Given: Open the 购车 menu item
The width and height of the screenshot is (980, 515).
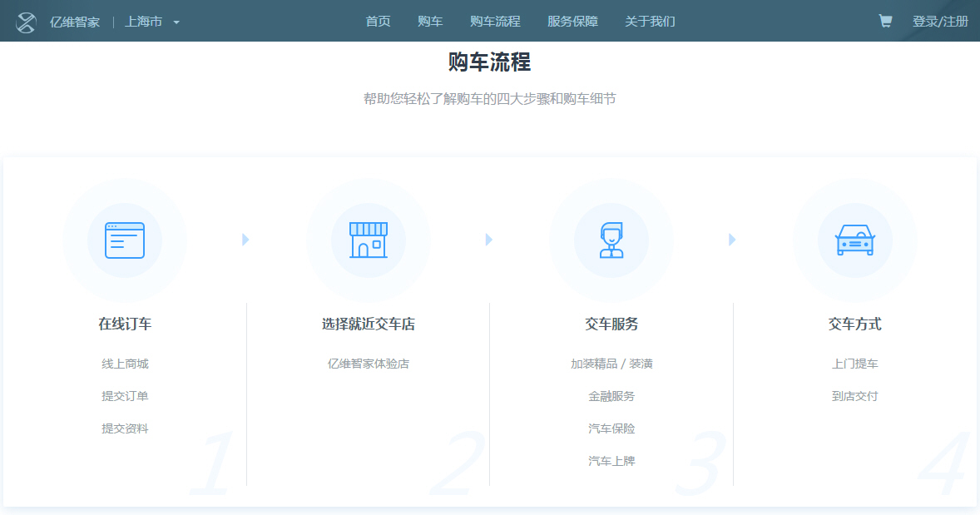Looking at the screenshot, I should click(430, 22).
